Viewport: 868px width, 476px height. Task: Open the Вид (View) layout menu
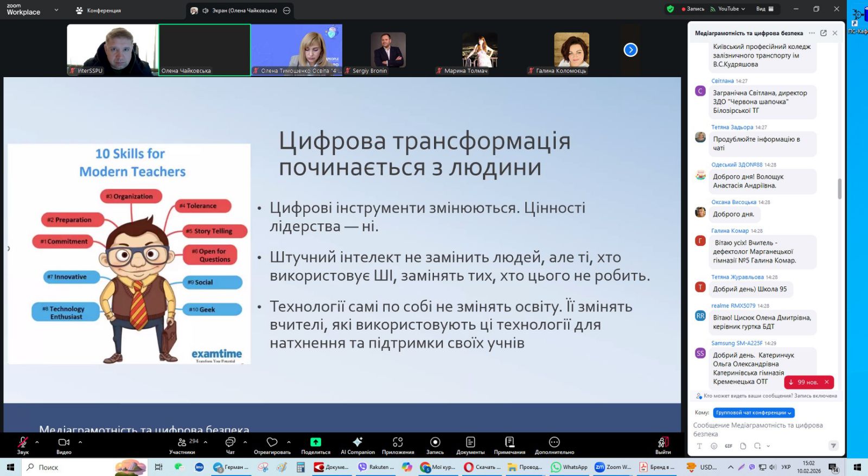tap(764, 9)
